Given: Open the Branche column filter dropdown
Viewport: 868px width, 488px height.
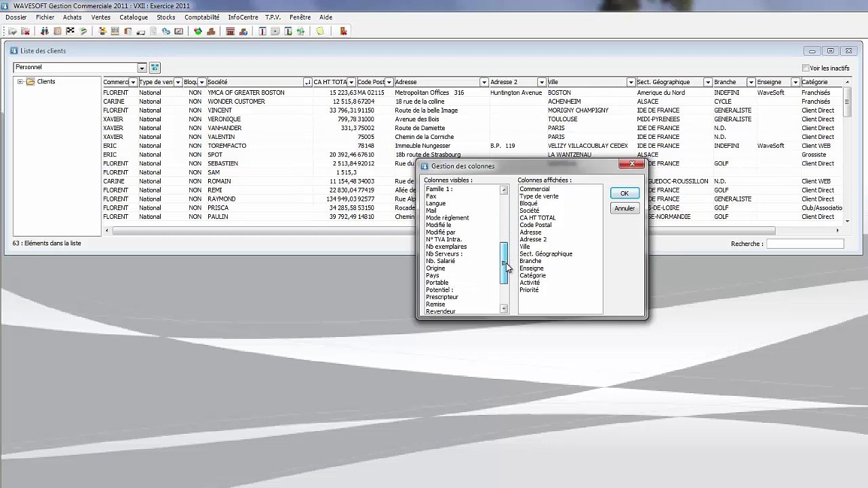Looking at the screenshot, I should 751,82.
